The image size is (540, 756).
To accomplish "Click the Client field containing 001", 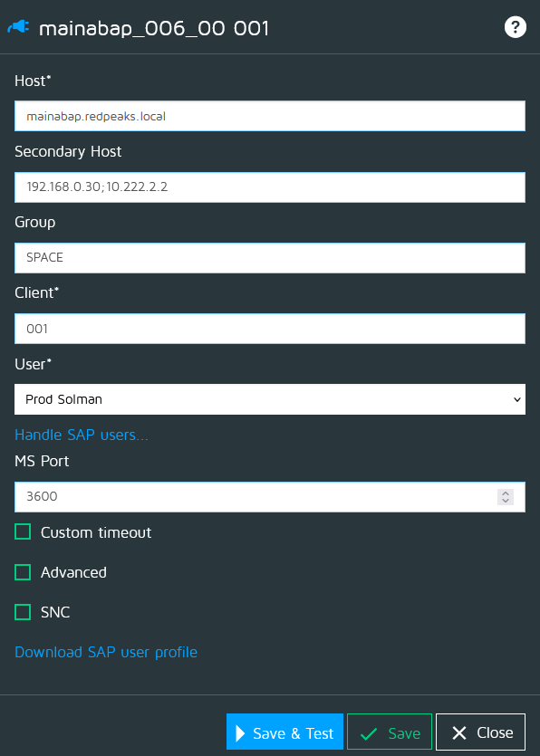I will pos(270,329).
